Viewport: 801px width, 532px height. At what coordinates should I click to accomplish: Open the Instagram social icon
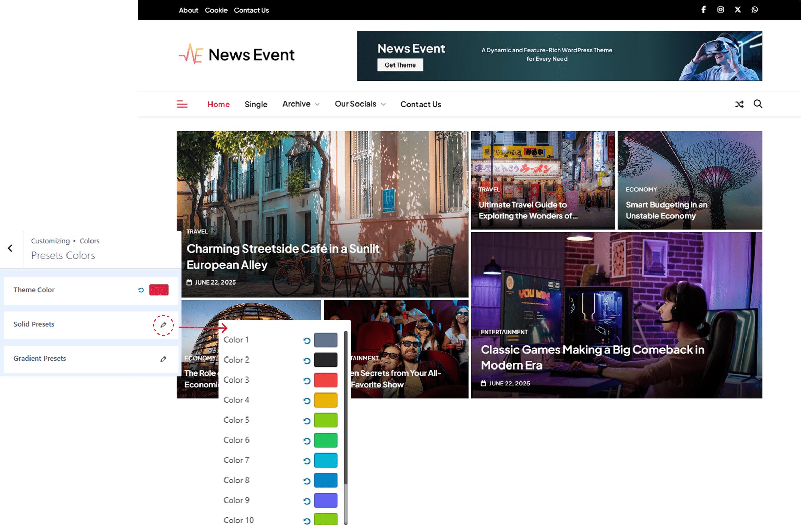pos(720,10)
